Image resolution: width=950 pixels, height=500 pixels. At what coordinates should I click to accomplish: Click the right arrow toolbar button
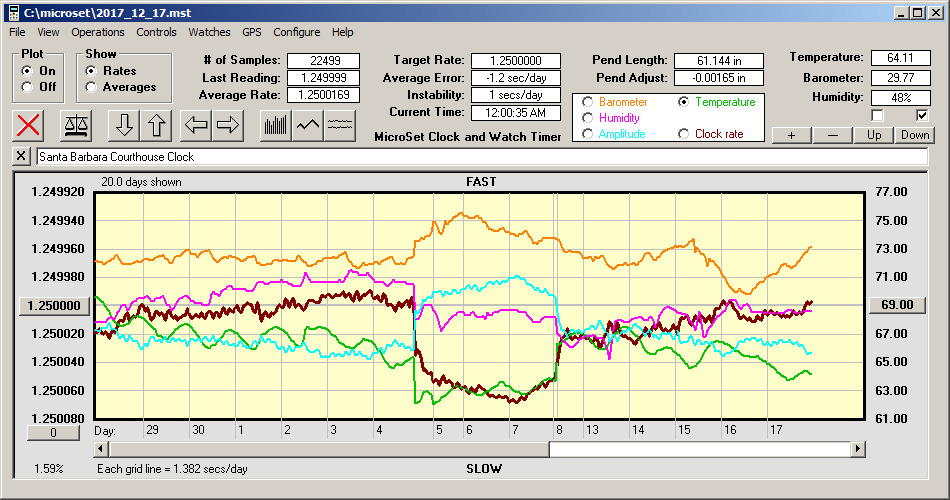(228, 125)
